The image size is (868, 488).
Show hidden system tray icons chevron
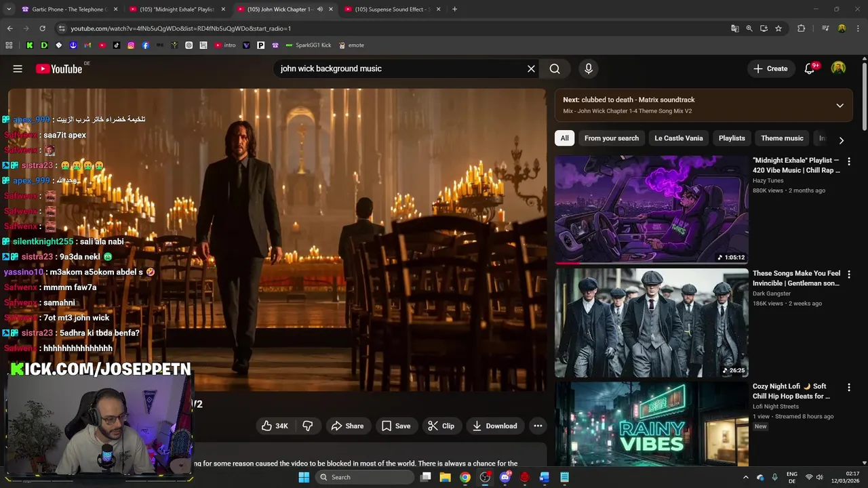click(745, 477)
